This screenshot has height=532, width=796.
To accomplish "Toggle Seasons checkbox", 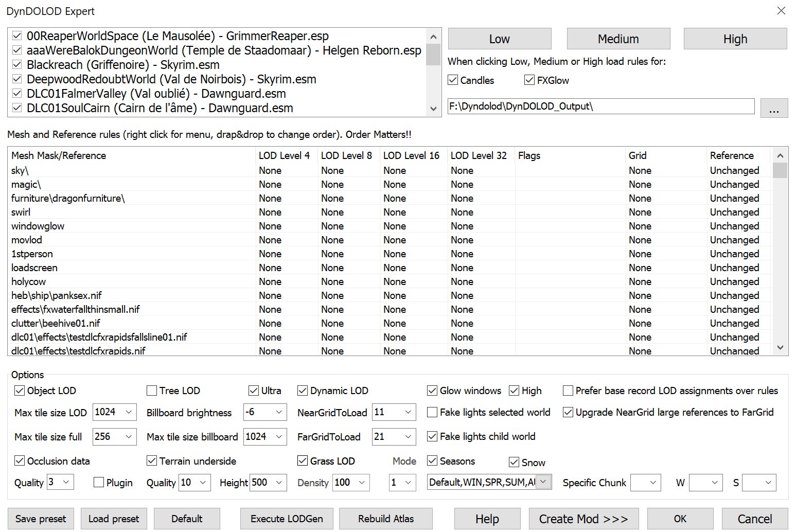I will 432,460.
